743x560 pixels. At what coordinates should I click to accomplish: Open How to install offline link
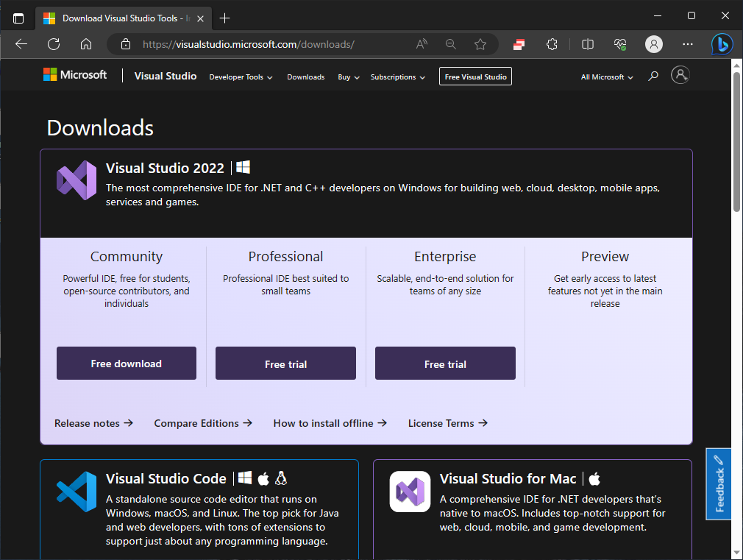point(330,423)
